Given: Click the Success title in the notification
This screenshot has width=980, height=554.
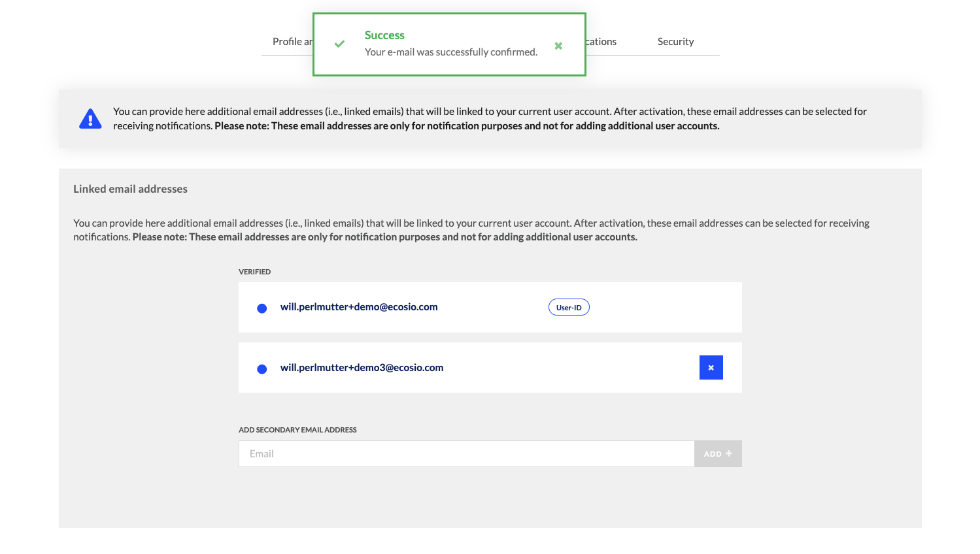Looking at the screenshot, I should point(384,35).
